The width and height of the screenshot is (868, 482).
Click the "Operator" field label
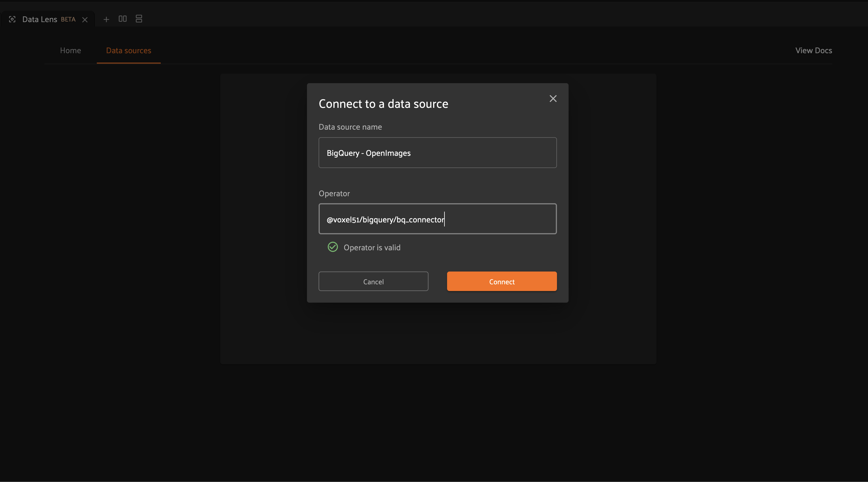[334, 194]
